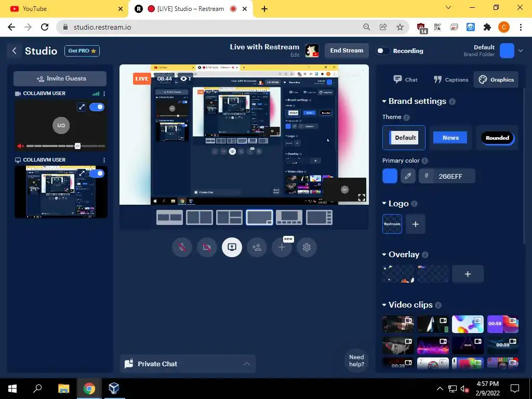Collapse the Video clips section

tap(384, 304)
